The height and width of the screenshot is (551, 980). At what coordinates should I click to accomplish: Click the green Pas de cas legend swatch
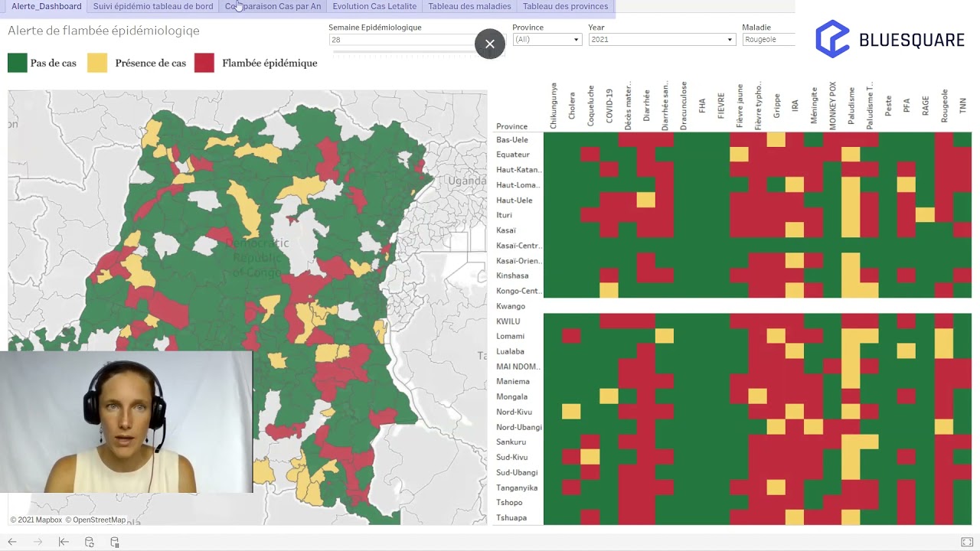(x=18, y=63)
